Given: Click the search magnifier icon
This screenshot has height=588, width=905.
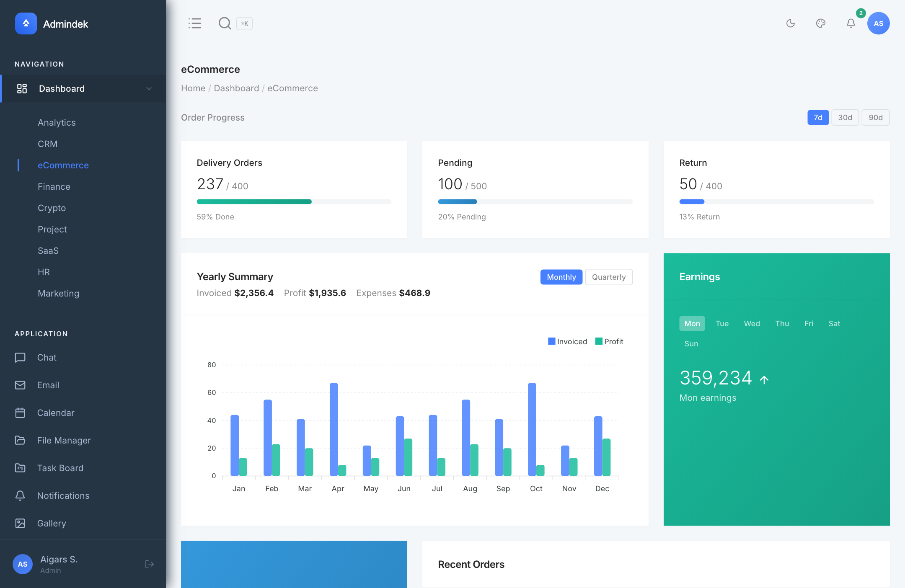Looking at the screenshot, I should tap(225, 23).
